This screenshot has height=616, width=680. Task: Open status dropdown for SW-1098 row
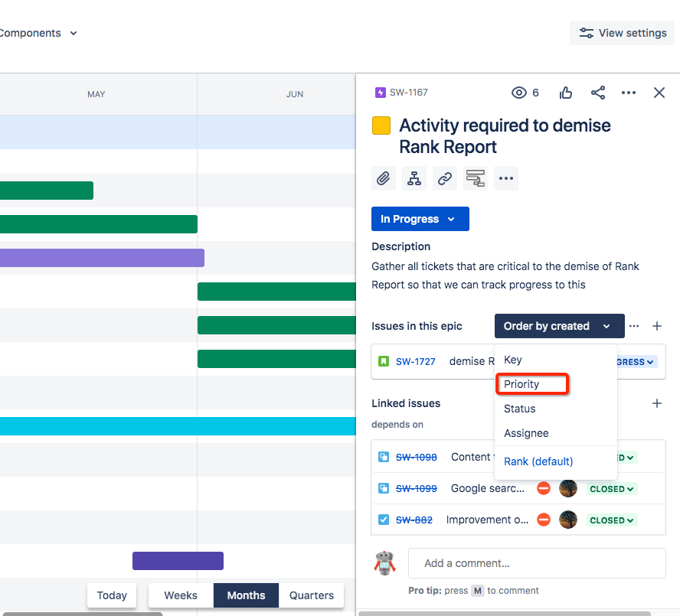626,458
